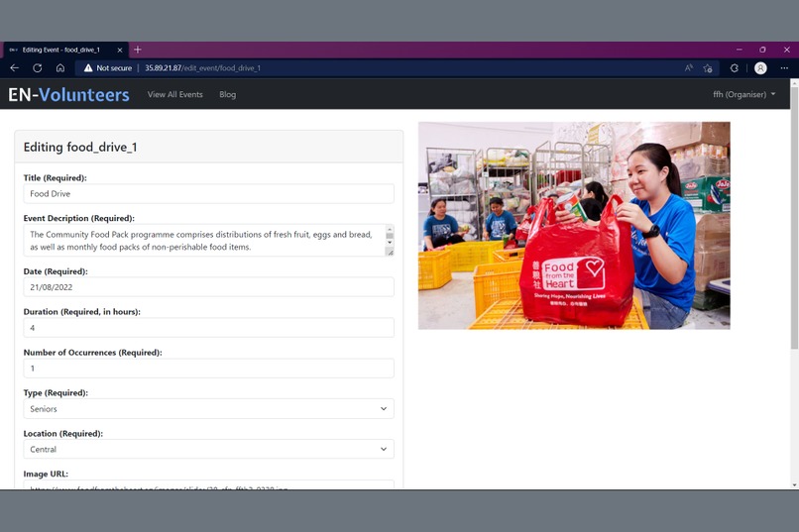799x532 pixels.
Task: Close the Editing Event tab
Action: click(x=120, y=50)
